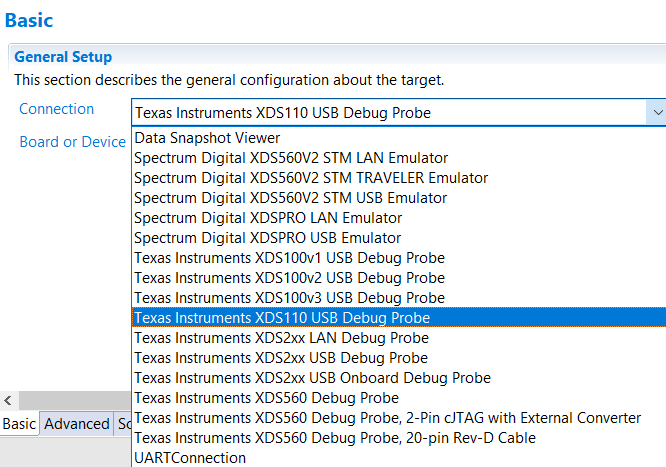Select Texas Instruments XDS100v2 USB Debug Probe
The width and height of the screenshot is (666, 467).
(x=290, y=278)
